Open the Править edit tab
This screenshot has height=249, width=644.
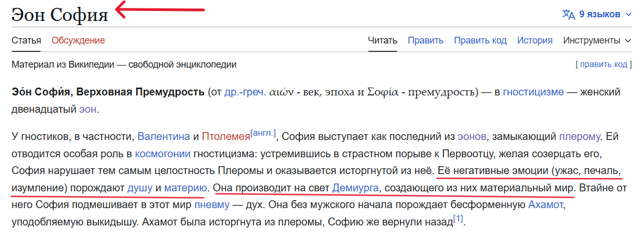(x=426, y=40)
